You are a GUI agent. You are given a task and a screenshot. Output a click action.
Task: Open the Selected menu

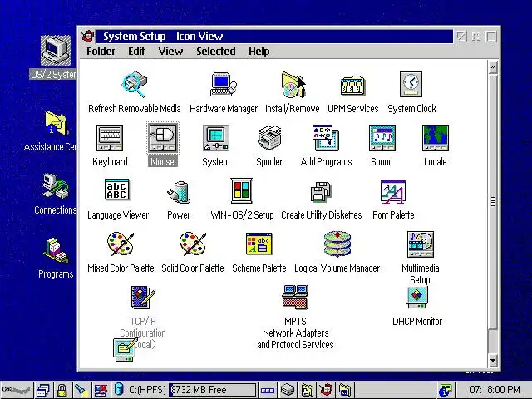216,52
